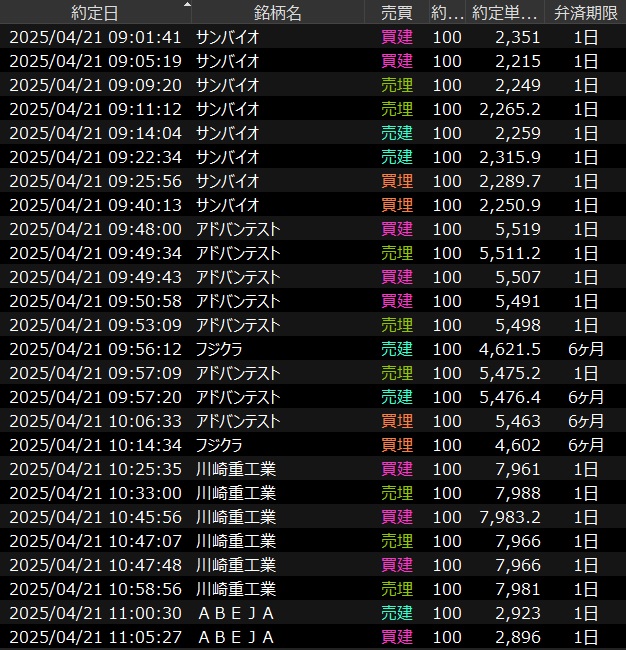This screenshot has width=626, height=650.
Task: Click price 5,491
Action: point(518,301)
